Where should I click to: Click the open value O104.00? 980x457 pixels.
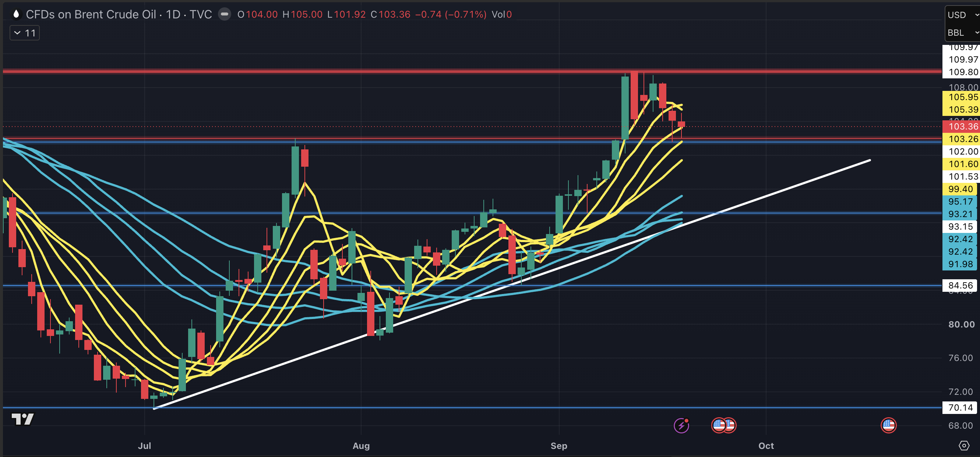[x=258, y=14]
